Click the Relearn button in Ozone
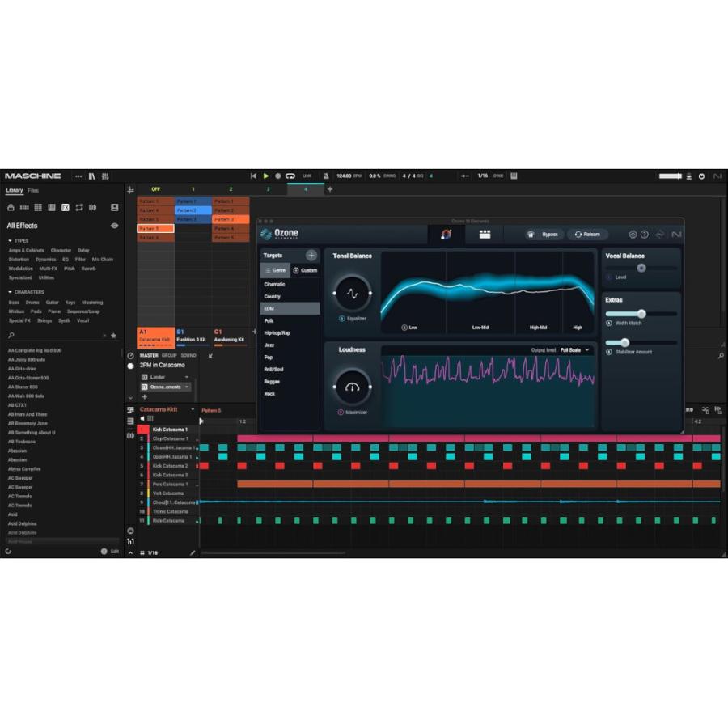This screenshot has width=728, height=728. 588,235
